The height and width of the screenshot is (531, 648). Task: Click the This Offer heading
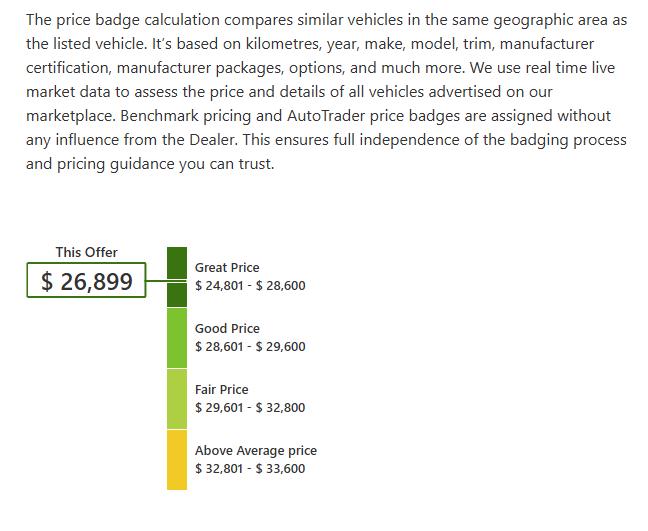86,252
